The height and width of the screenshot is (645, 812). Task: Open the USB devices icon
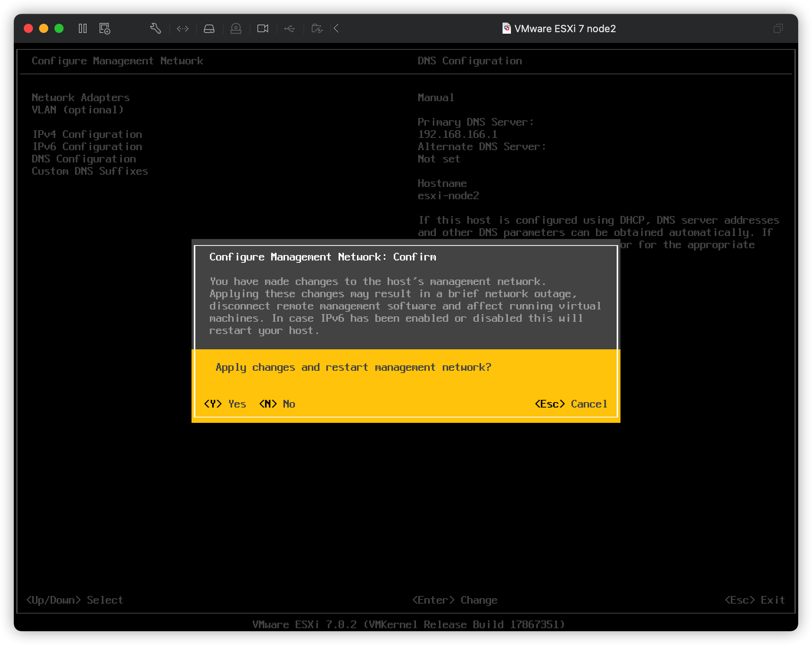coord(290,29)
